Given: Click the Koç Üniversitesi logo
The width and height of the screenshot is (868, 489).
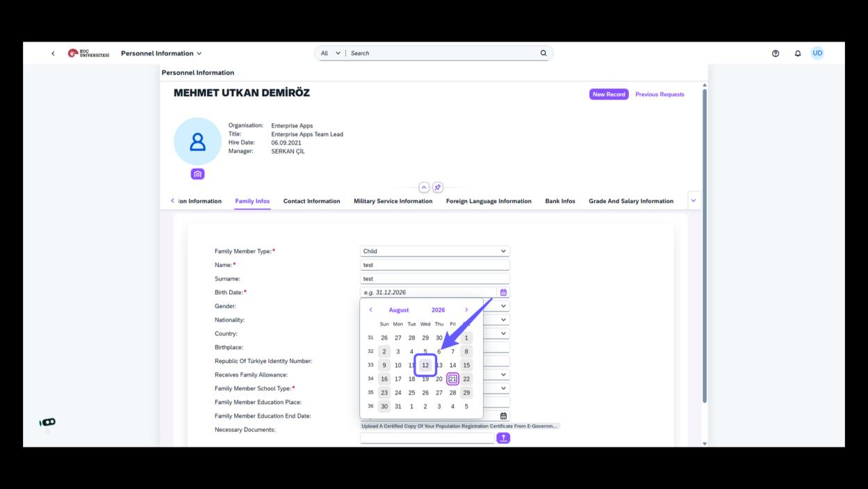Looking at the screenshot, I should tap(88, 54).
